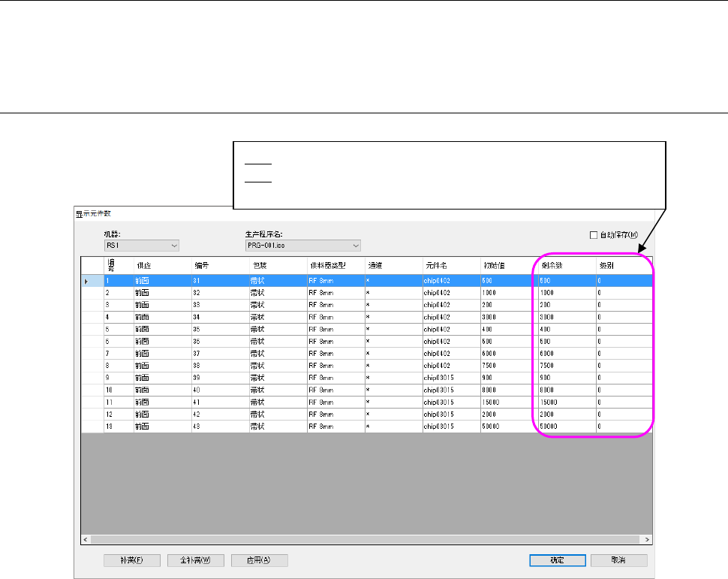Click 级别 cell in row 13
The image size is (728, 579).
pyautogui.click(x=623, y=427)
